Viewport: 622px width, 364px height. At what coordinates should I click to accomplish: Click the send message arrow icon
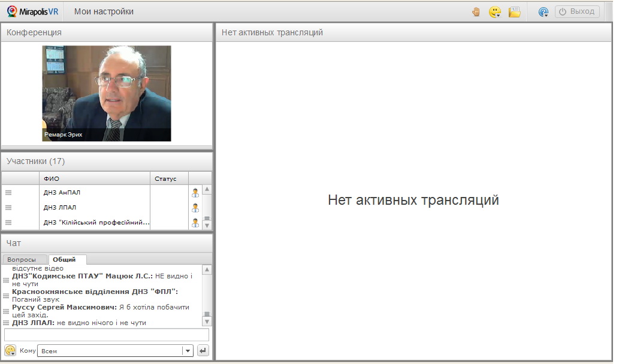point(203,351)
